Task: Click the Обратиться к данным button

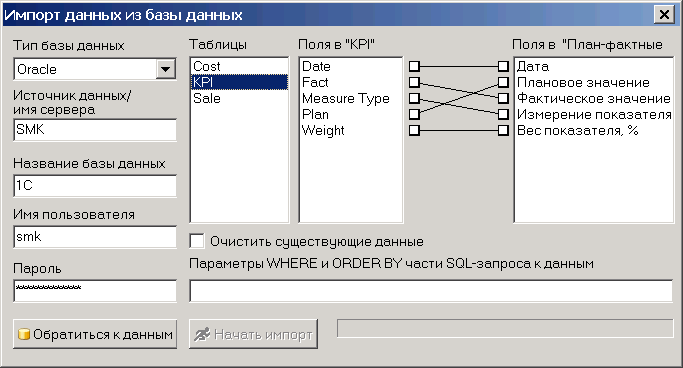Action: pos(95,334)
